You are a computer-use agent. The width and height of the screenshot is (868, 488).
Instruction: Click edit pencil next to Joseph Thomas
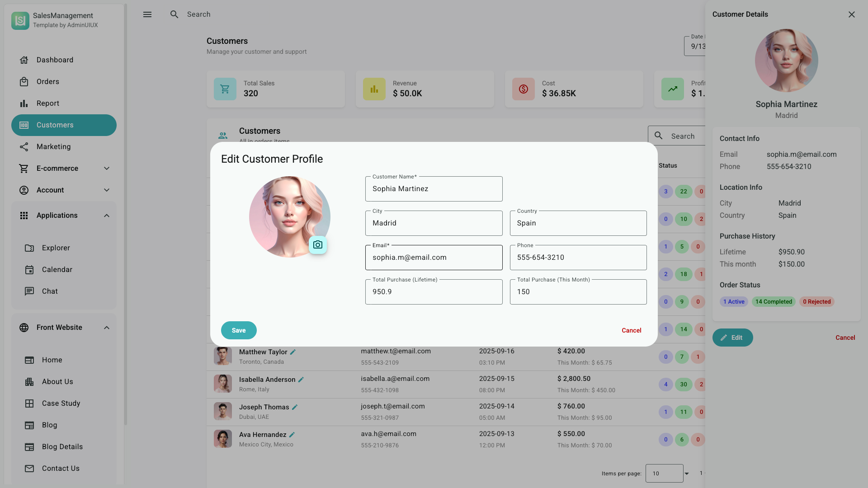[295, 407]
